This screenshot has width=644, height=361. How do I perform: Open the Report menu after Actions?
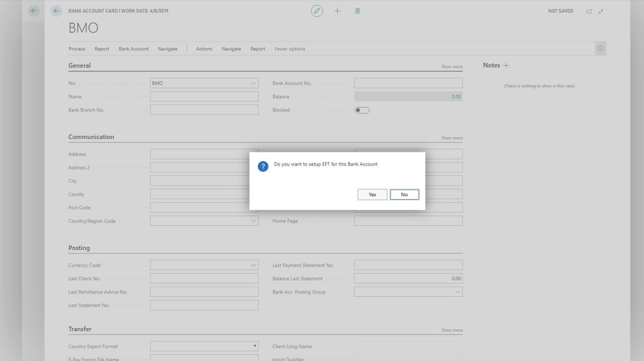tap(258, 49)
